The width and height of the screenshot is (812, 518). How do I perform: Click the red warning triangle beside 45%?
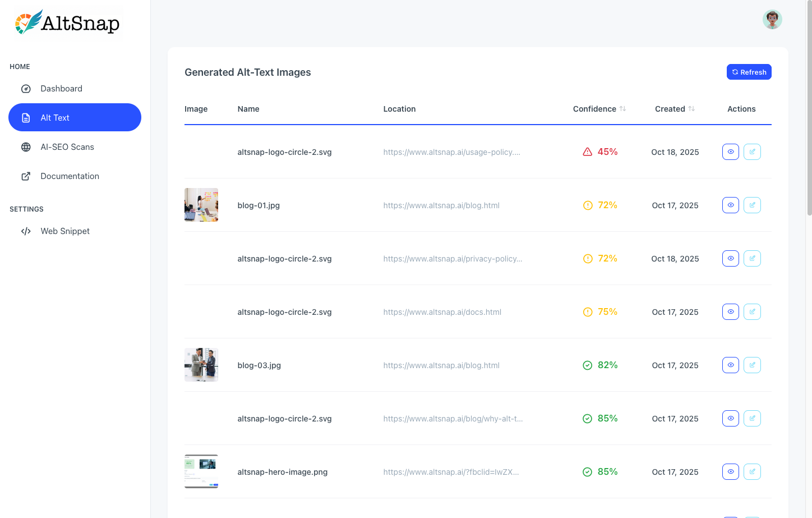[x=587, y=152]
